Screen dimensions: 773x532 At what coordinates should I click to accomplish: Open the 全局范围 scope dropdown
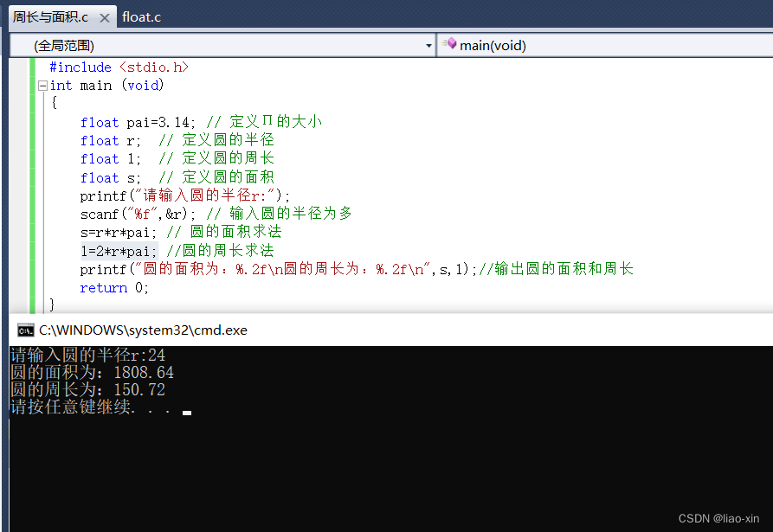coord(221,45)
